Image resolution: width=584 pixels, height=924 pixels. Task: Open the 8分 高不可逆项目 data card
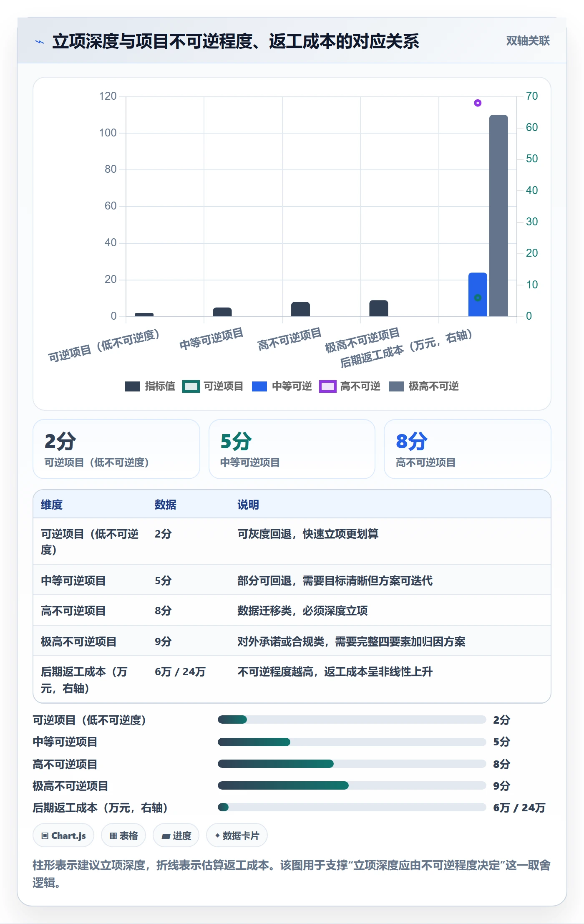pyautogui.click(x=468, y=449)
